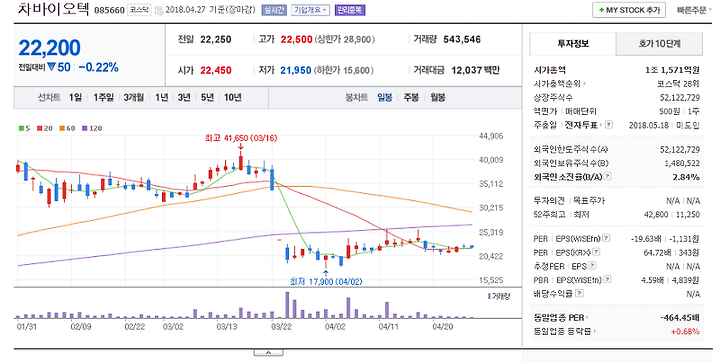Image resolution: width=720 pixels, height=362 pixels.
Task: Select 일봉 daily candlestick chart
Action: [385, 97]
